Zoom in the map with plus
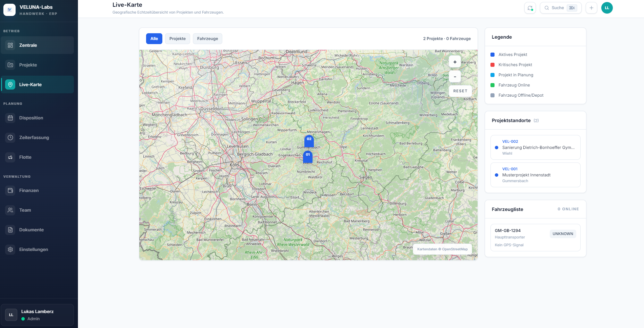Screen dimensions: 644x328 click(455, 62)
